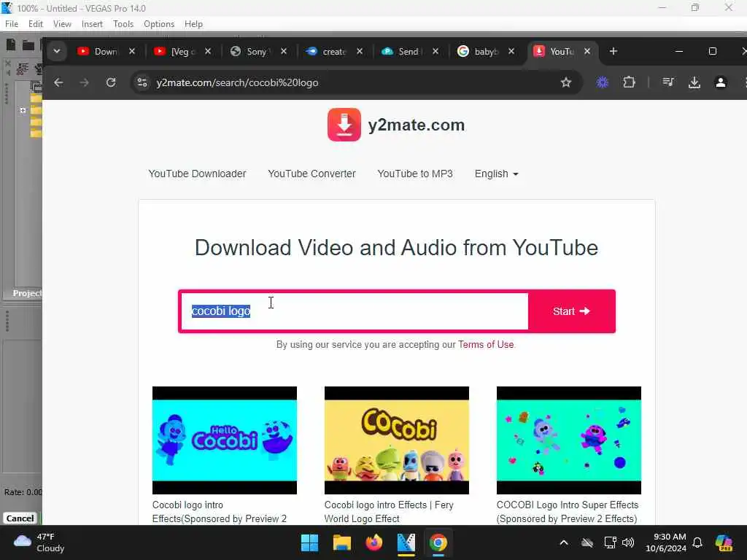Click the address bar URL y2mate.com/search
The image size is (747, 560).
pyautogui.click(x=237, y=83)
